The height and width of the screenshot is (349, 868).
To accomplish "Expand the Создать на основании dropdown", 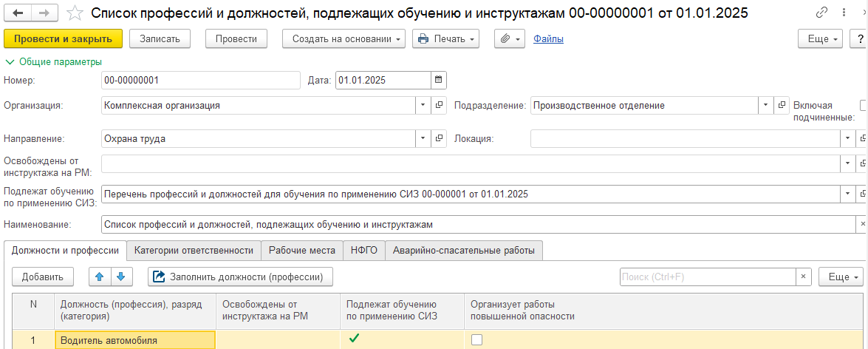I will coord(344,38).
